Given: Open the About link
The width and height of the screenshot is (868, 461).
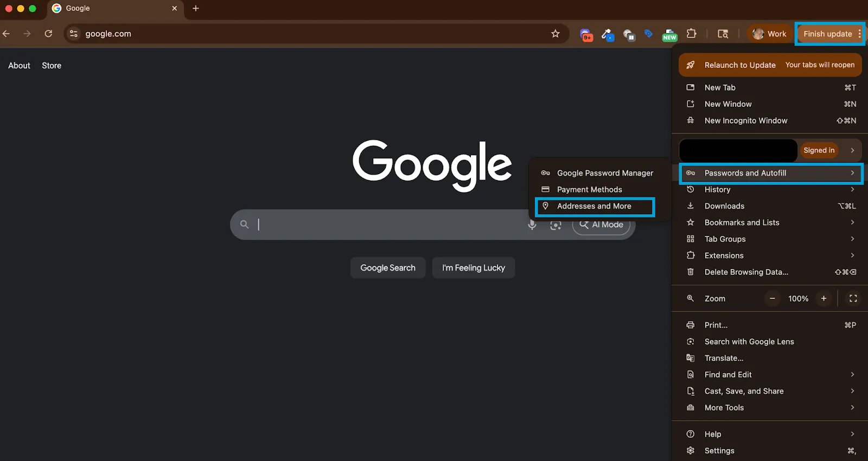Looking at the screenshot, I should [19, 66].
